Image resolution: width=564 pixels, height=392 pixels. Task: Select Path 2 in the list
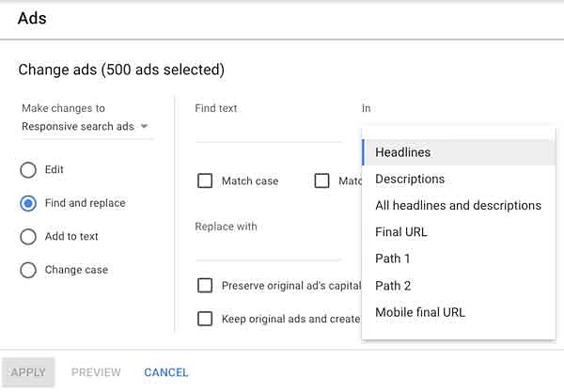(x=459, y=286)
